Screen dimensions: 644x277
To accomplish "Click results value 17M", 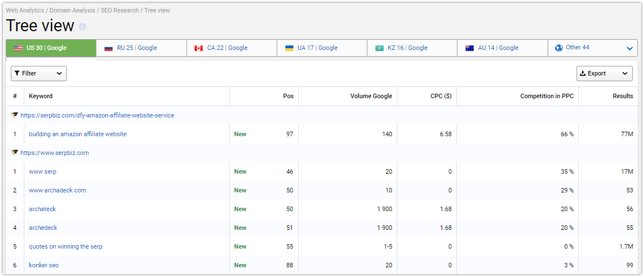I will [x=626, y=171].
